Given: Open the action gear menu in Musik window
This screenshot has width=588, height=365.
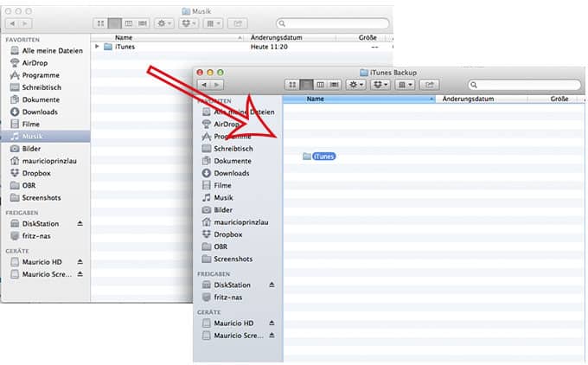Looking at the screenshot, I should click(x=164, y=23).
